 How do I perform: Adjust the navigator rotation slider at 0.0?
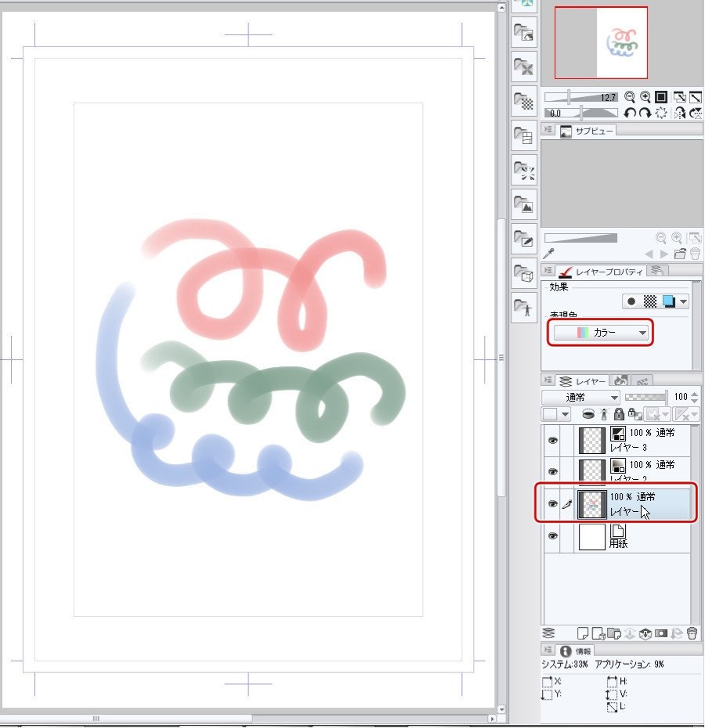tap(581, 113)
